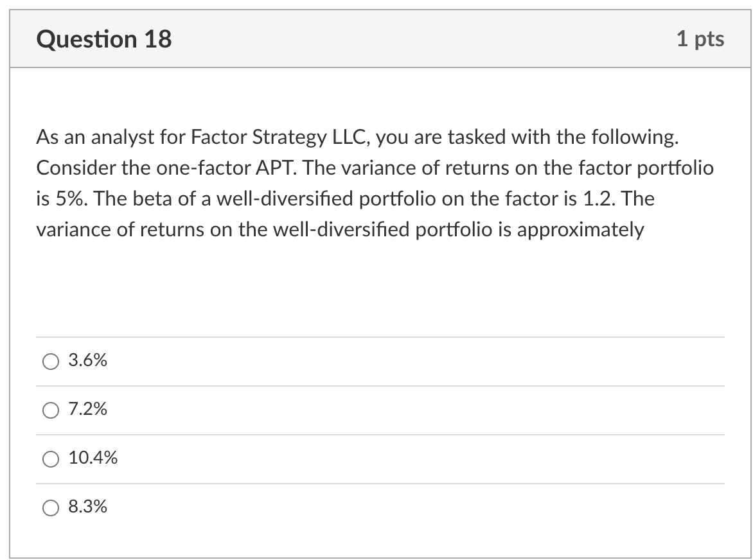
Task: Click the radio button beside 8.3%
Action: 51,507
